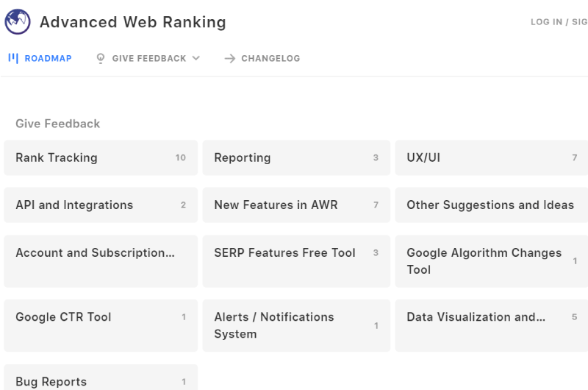588x390 pixels.
Task: Open the Google Algorithm Changes Tool board
Action: (492, 261)
